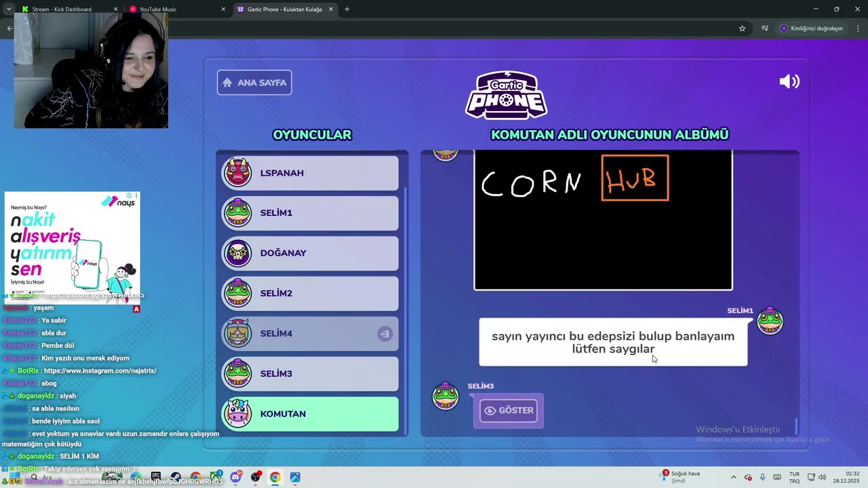Open the network status tray icon

(812, 477)
